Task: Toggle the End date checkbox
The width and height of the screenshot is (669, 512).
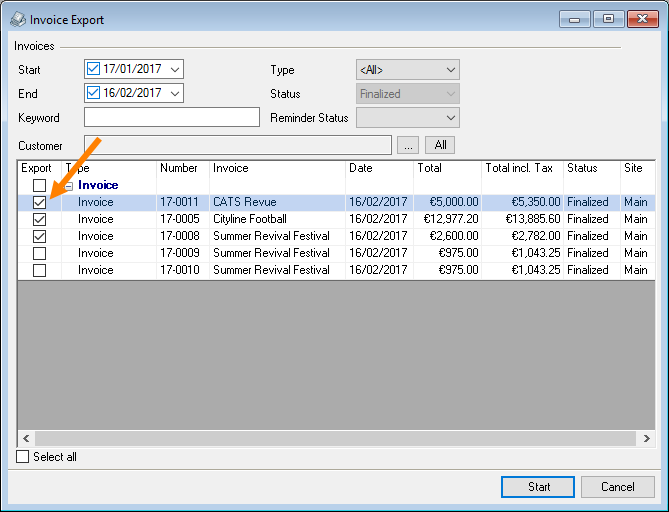Action: click(94, 93)
